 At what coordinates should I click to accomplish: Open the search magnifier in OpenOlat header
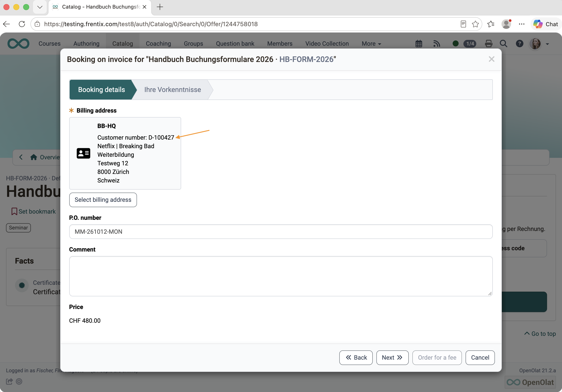(x=503, y=44)
